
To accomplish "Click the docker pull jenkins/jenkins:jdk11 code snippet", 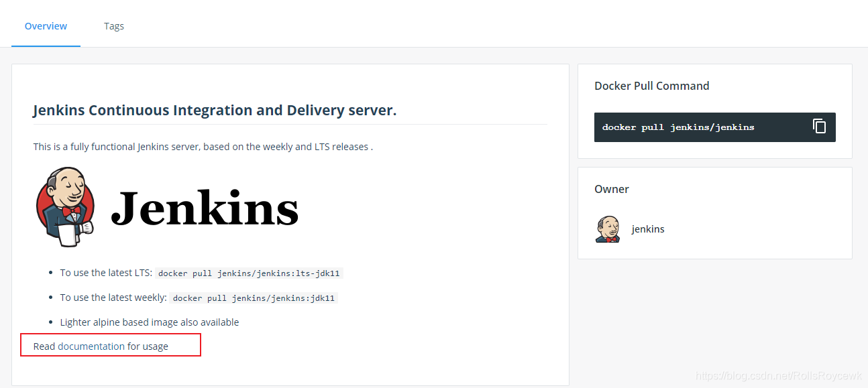I will 254,298.
